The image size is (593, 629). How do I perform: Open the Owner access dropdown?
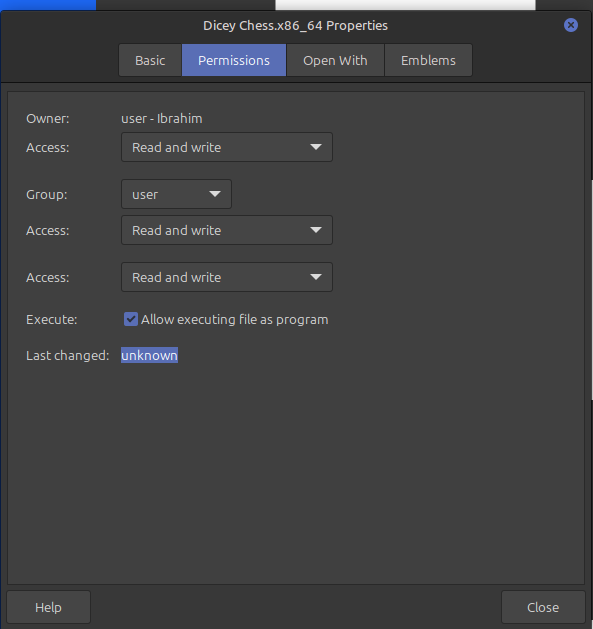[227, 147]
